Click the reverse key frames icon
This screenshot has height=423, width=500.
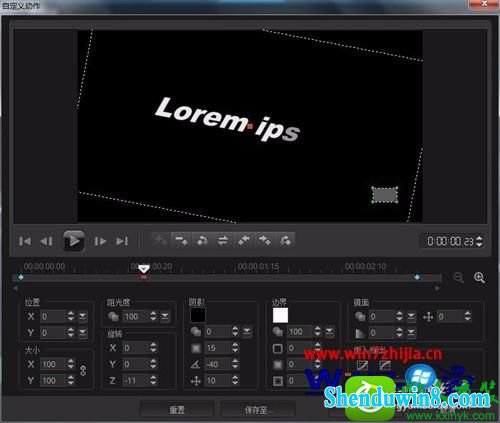(202, 240)
